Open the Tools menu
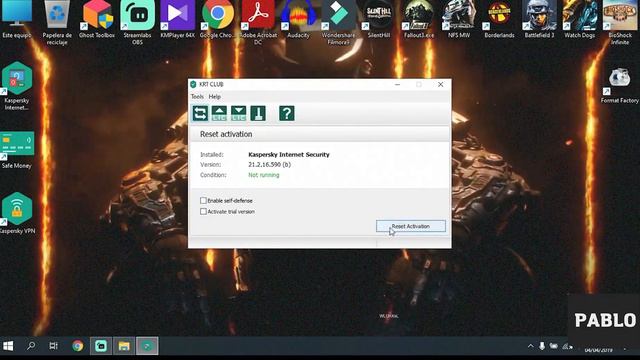Screen dimensions: 640x360 (x=197, y=97)
